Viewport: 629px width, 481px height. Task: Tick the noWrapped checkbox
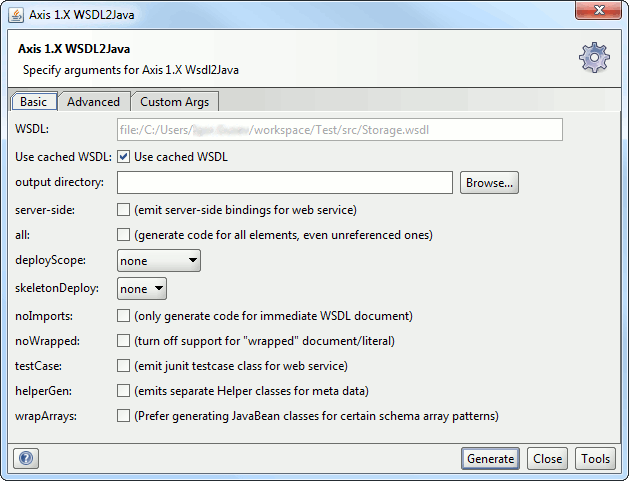click(124, 341)
